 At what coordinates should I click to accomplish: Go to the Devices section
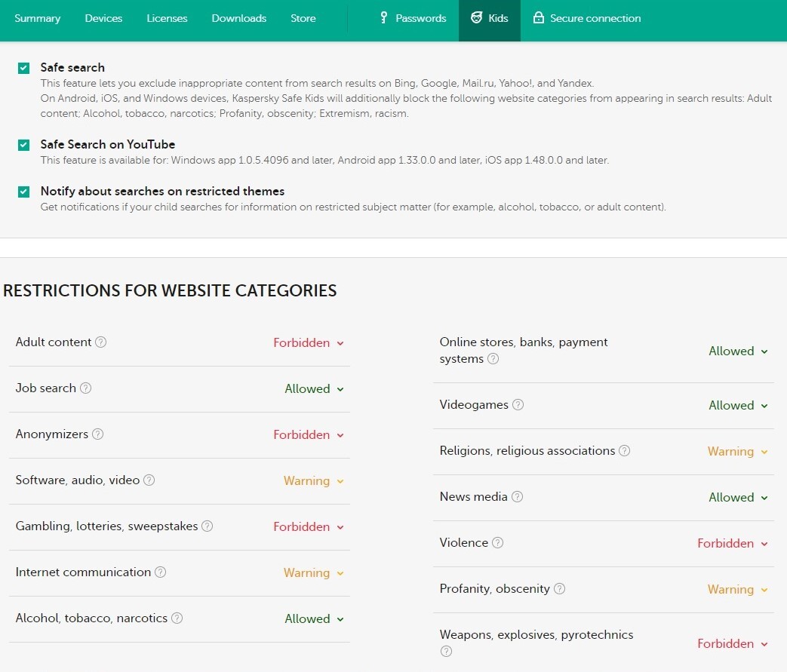coord(103,18)
